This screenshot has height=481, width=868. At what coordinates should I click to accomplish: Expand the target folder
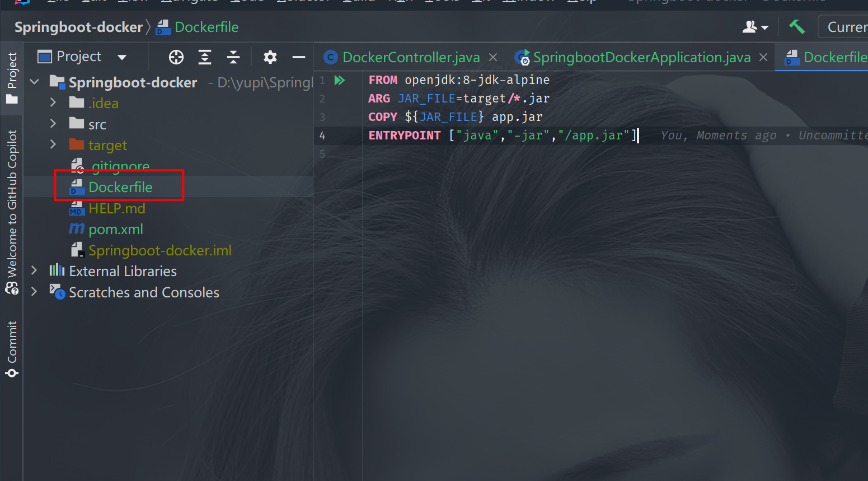point(53,144)
